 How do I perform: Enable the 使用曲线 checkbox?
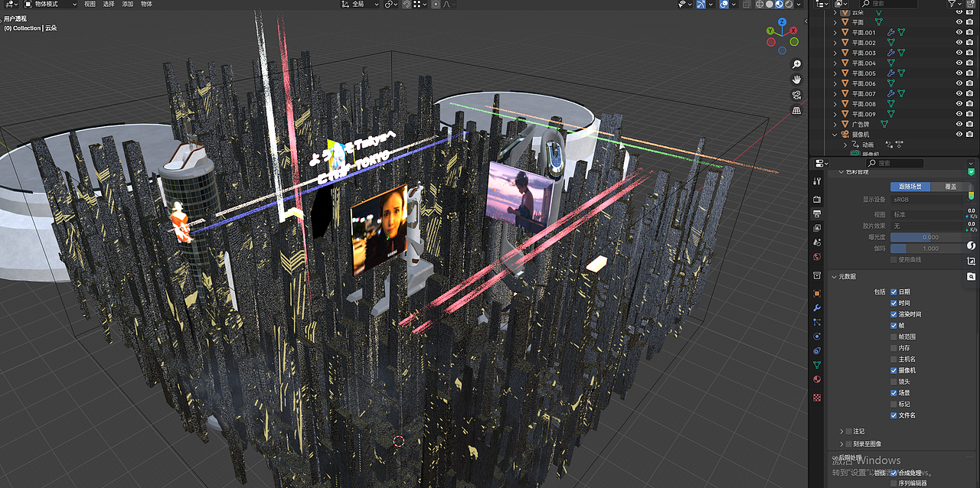point(893,259)
